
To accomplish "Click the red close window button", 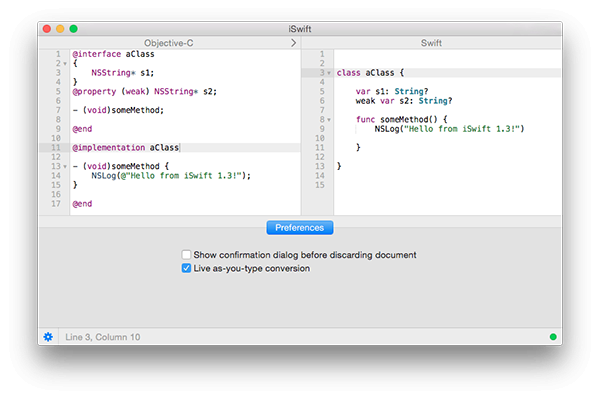I will [47, 29].
